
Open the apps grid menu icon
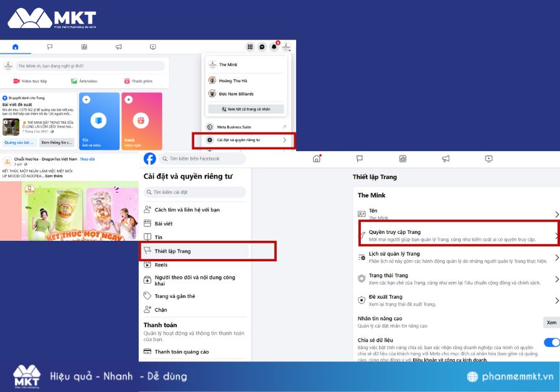250,47
